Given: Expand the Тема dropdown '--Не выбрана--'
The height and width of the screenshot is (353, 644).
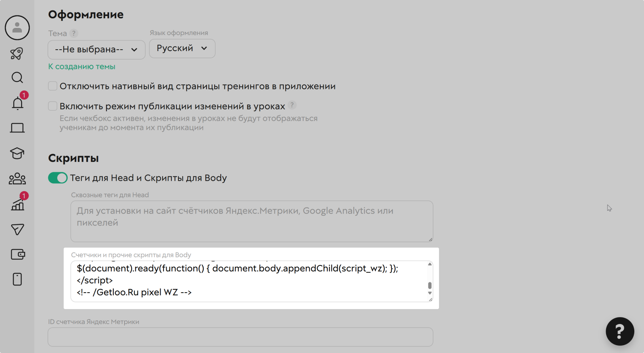Looking at the screenshot, I should pyautogui.click(x=97, y=50).
